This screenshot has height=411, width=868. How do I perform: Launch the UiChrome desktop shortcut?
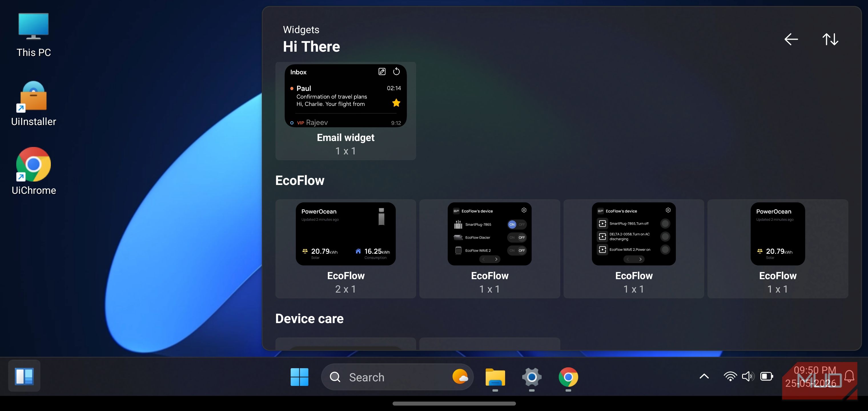point(34,171)
